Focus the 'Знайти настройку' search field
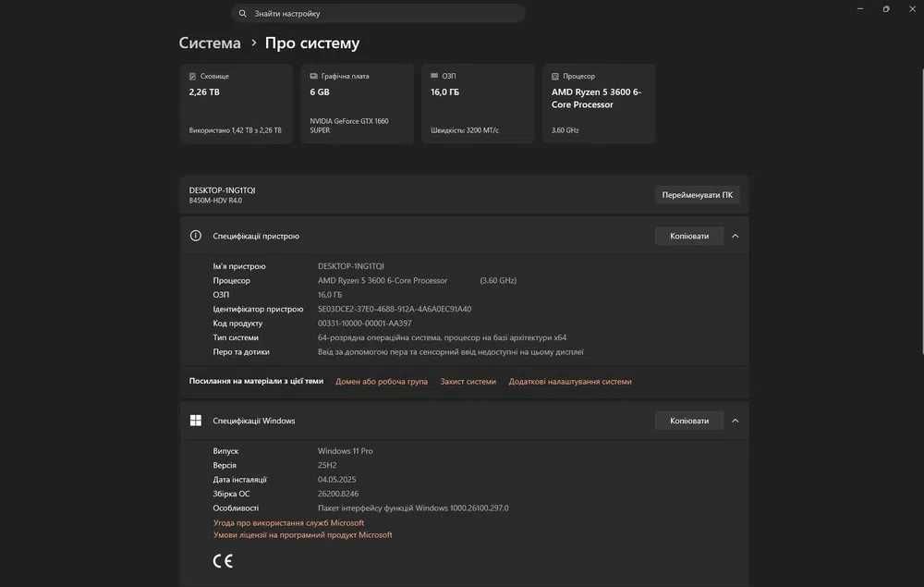The height and width of the screenshot is (587, 924). [378, 13]
